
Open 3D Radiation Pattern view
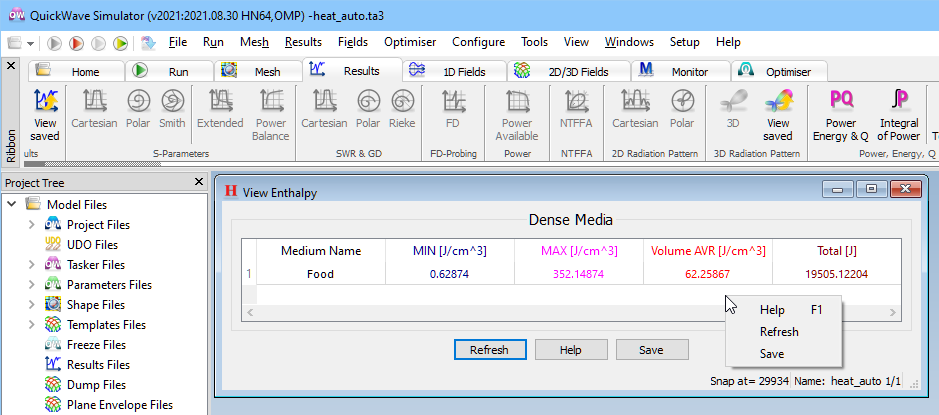(733, 108)
